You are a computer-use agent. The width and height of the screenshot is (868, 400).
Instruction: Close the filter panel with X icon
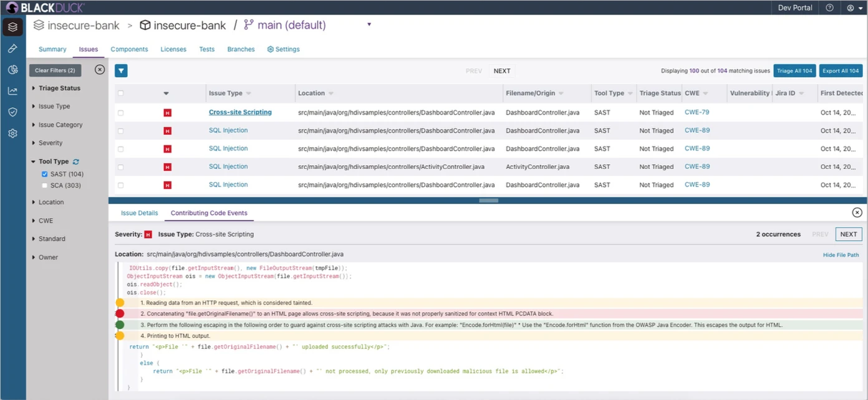coord(100,70)
